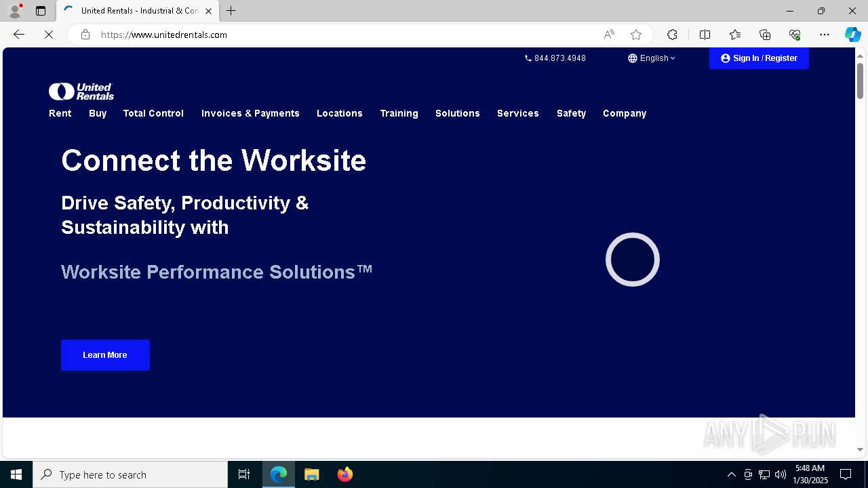Viewport: 868px width, 488px height.
Task: Open the volume speaker tray icon
Action: tap(781, 474)
